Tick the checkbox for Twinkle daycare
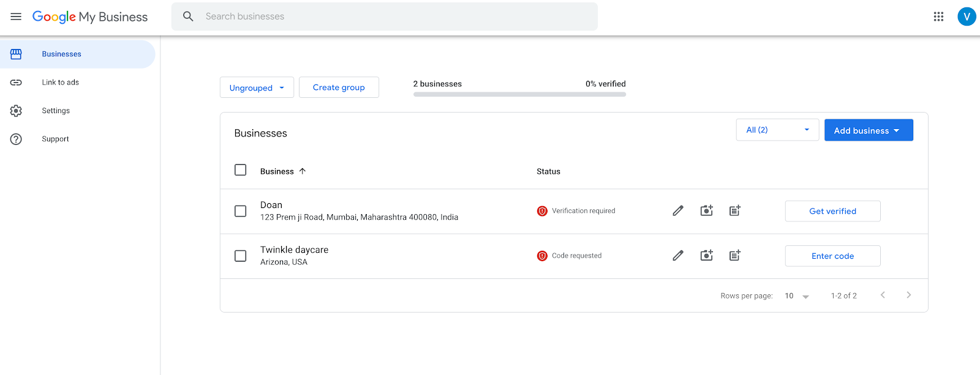Image resolution: width=980 pixels, height=375 pixels. click(240, 256)
